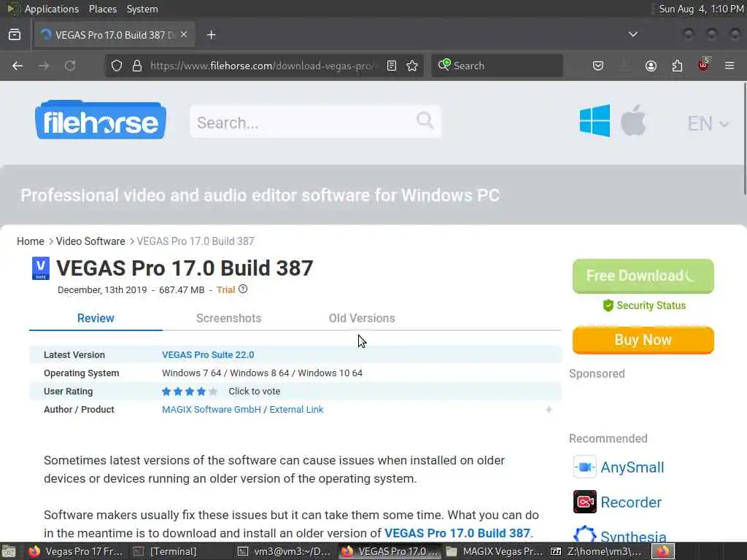Open a new tab with plus icon
Image resolution: width=747 pixels, height=560 pixels.
click(212, 35)
